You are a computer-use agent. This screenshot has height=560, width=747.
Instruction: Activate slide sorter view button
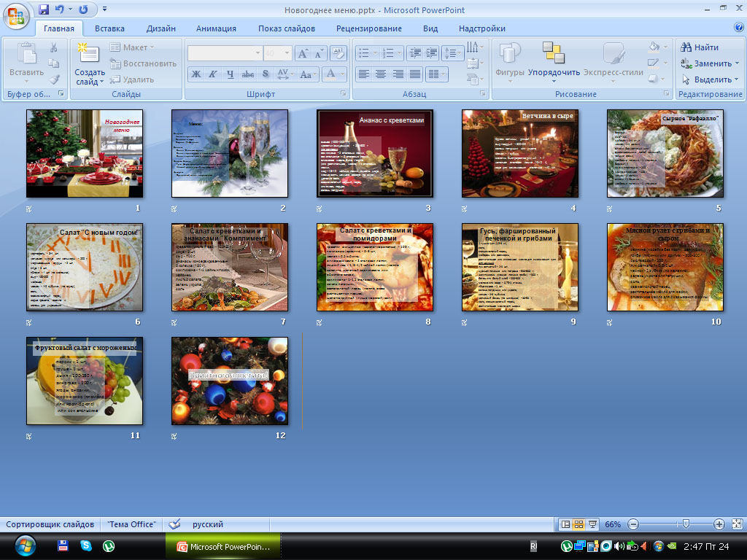[x=578, y=524]
